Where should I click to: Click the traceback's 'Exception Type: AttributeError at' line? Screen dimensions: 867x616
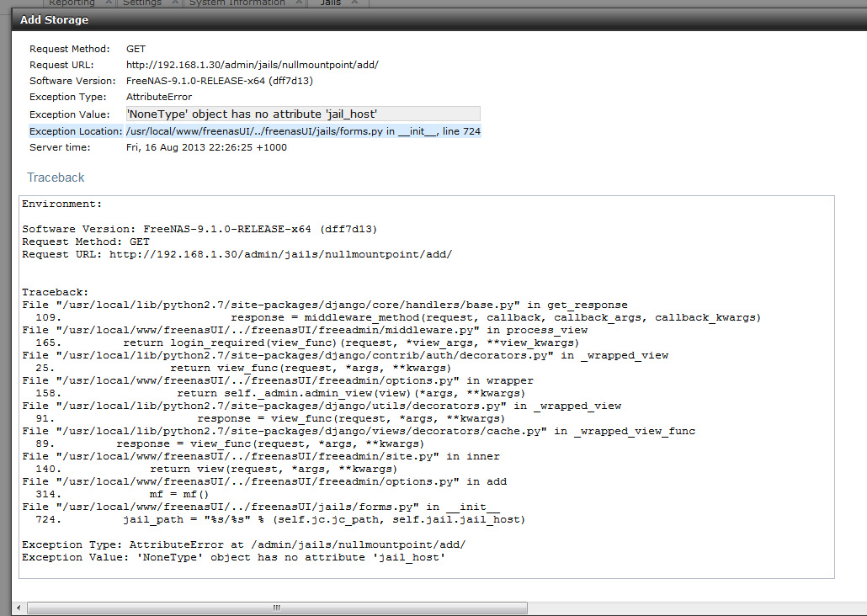pyautogui.click(x=244, y=544)
